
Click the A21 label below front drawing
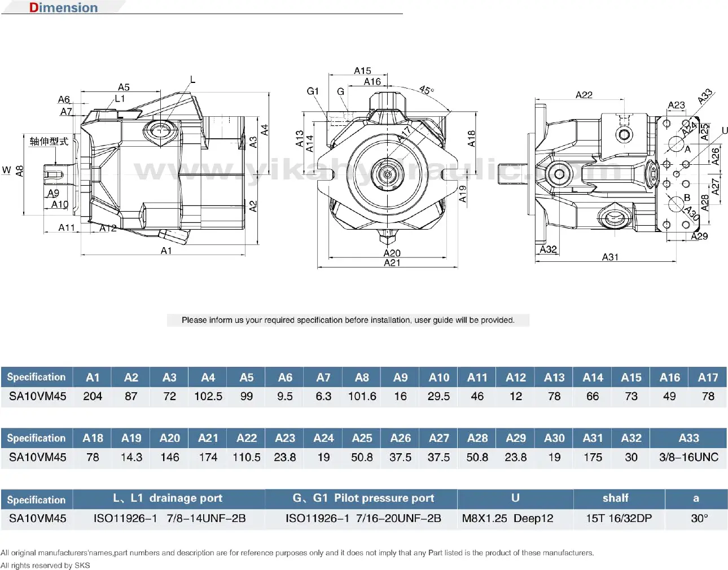pyautogui.click(x=392, y=262)
